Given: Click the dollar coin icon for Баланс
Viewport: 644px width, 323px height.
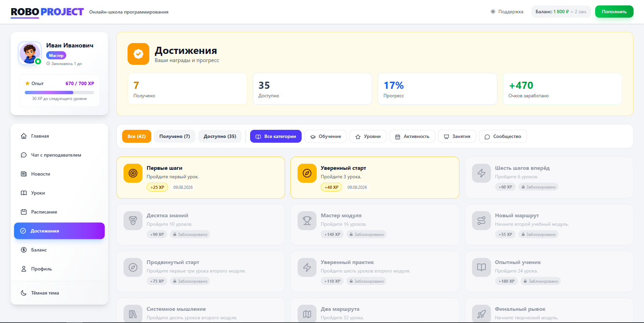Looking at the screenshot, I should (x=24, y=250).
